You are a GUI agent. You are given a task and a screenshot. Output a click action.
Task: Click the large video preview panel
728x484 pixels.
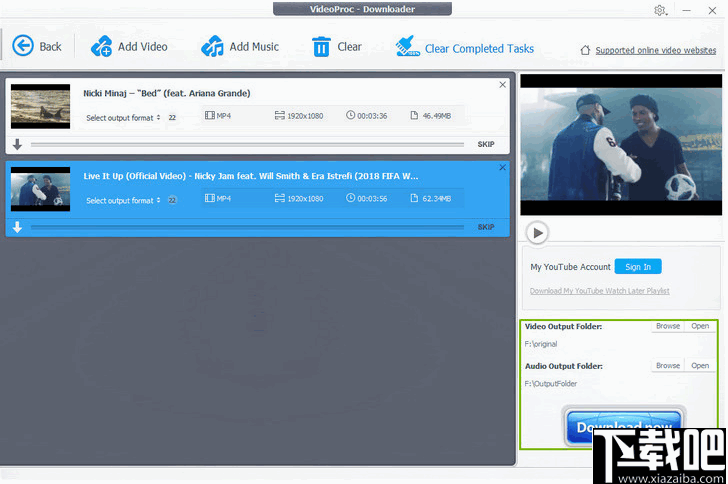[621, 144]
